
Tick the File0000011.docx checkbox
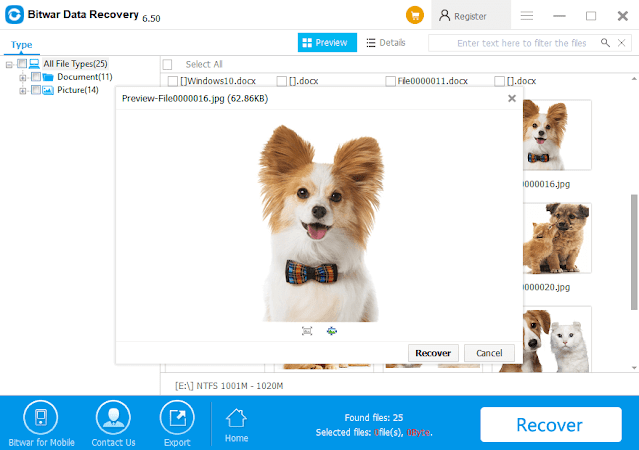coord(390,81)
